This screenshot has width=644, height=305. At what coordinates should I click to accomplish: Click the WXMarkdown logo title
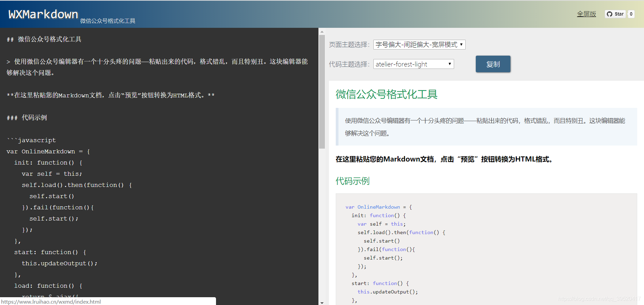coord(43,14)
